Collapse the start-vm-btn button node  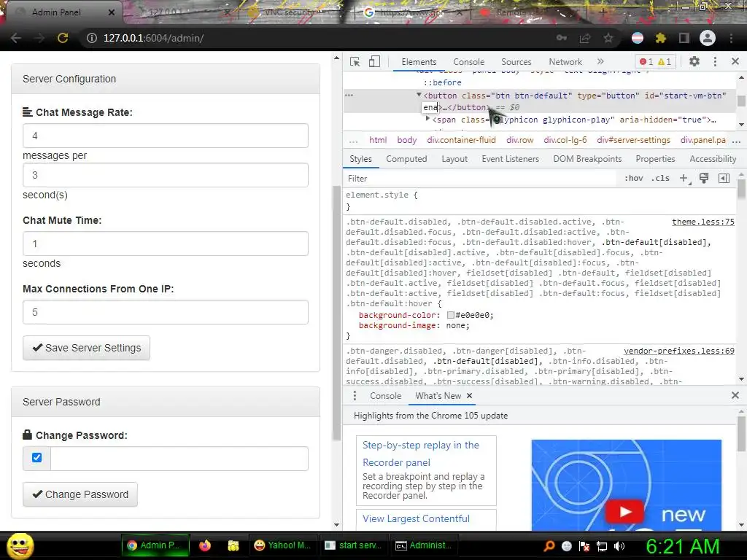pyautogui.click(x=419, y=96)
